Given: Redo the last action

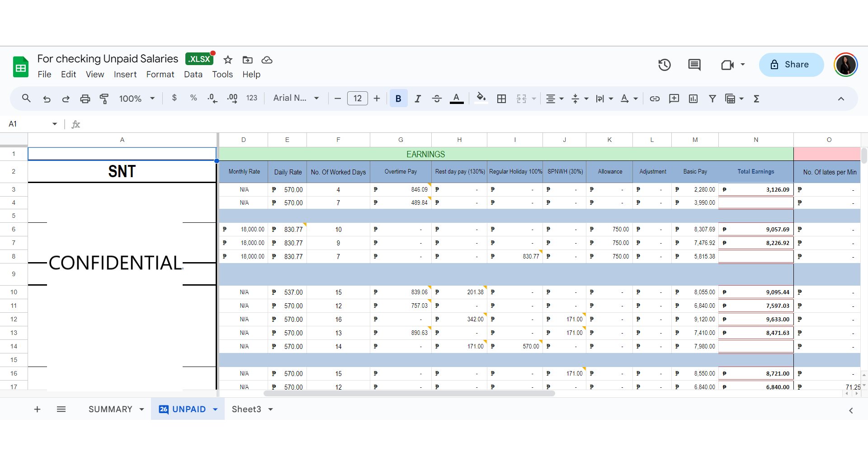Looking at the screenshot, I should (x=66, y=99).
